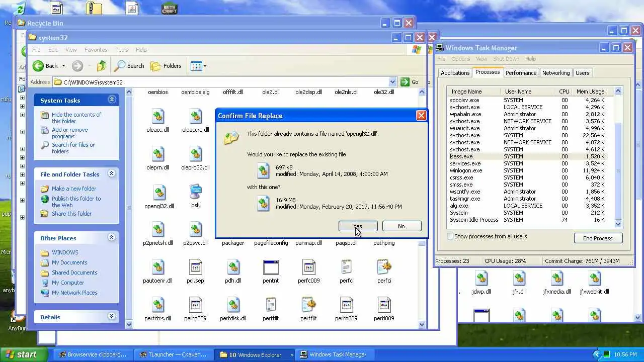
Task: Select System Idle Process row
Action: pos(527,220)
